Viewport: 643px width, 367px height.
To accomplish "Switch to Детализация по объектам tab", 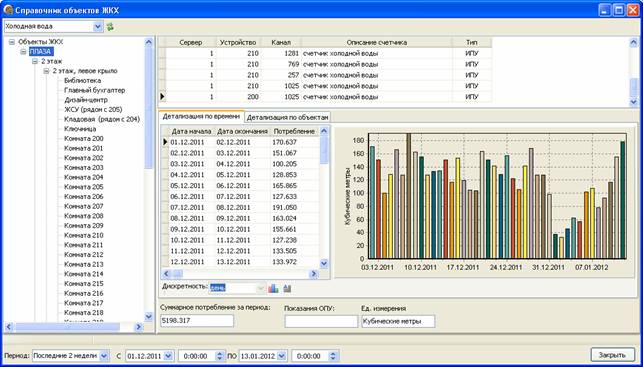I will (x=287, y=117).
